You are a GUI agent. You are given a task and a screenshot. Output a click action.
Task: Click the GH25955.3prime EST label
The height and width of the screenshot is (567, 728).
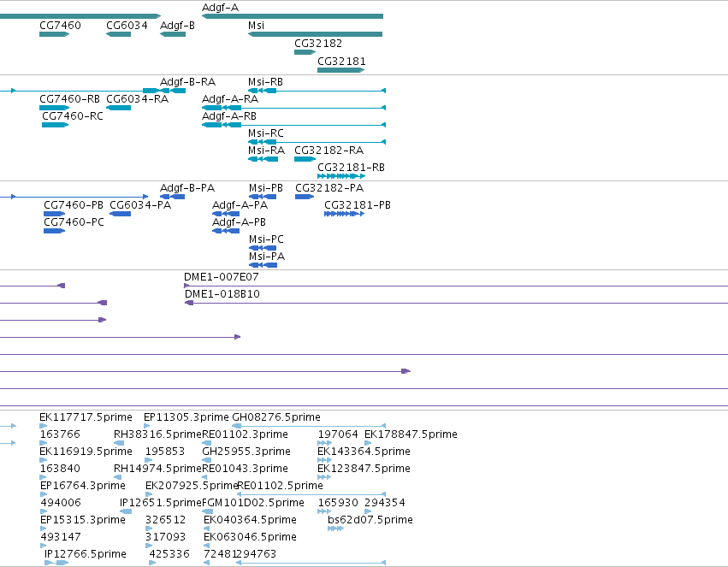[x=246, y=452]
